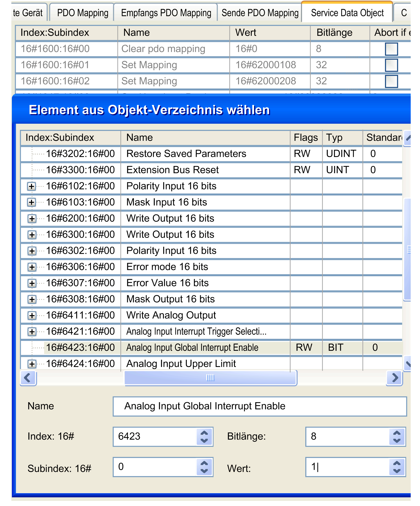Expand the 16#6102:16#00 Polarity Input node

coord(31,186)
